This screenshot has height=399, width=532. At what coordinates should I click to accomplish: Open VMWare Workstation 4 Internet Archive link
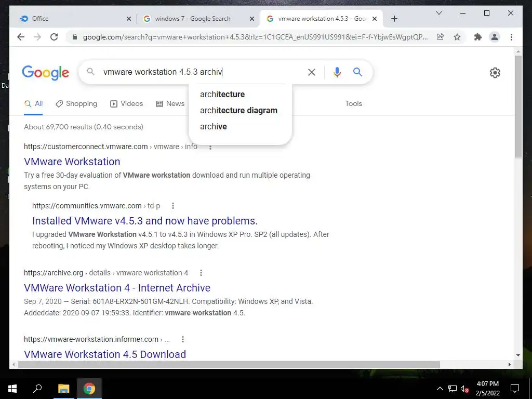[117, 288]
